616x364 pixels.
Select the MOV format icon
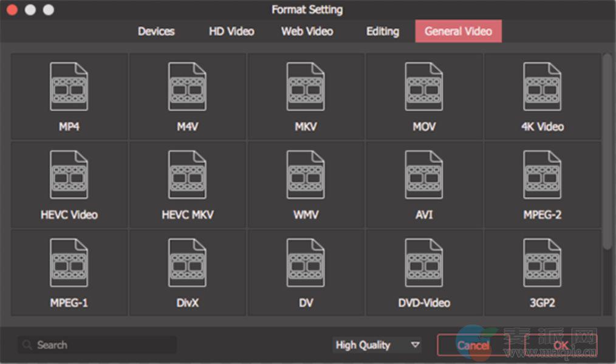tap(424, 88)
